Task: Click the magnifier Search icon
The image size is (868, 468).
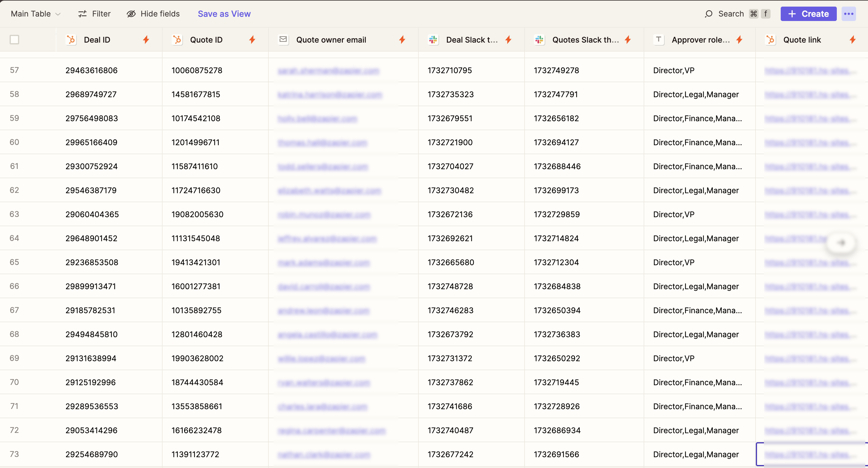Action: tap(709, 14)
